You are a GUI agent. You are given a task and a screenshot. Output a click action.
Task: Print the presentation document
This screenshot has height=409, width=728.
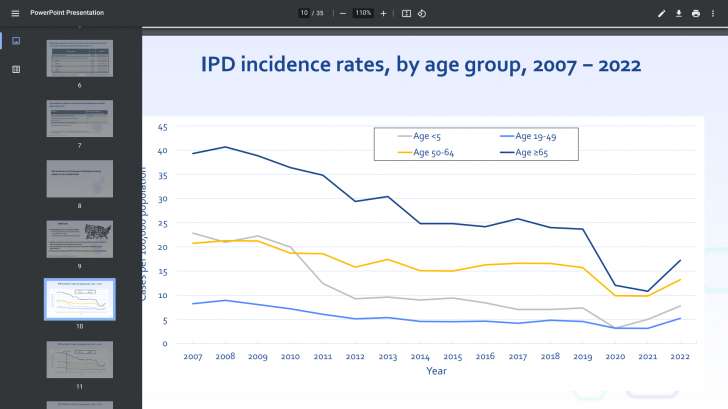point(696,13)
